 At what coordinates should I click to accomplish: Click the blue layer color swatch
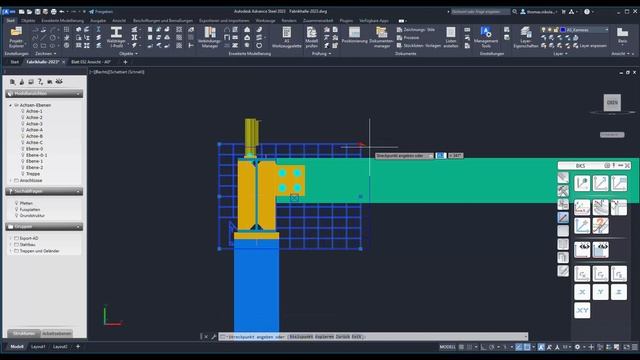click(563, 30)
